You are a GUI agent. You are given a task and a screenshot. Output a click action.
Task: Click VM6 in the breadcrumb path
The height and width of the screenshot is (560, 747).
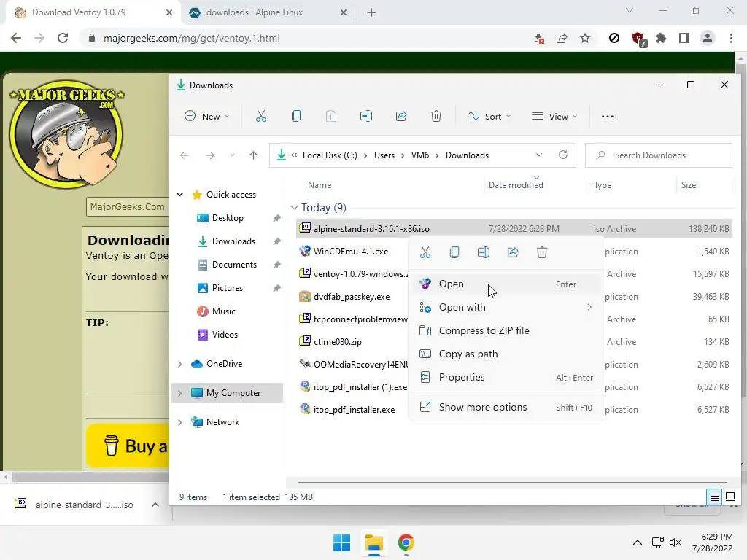419,155
